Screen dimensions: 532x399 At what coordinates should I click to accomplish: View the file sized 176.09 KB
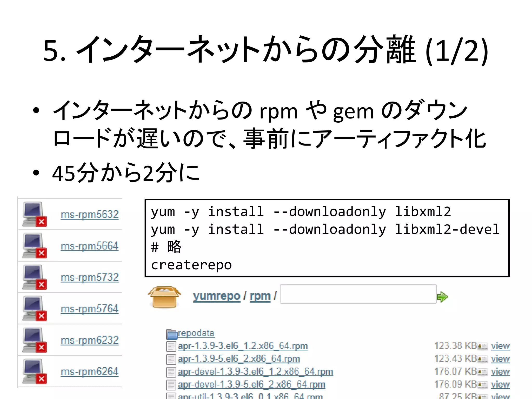click(500, 384)
